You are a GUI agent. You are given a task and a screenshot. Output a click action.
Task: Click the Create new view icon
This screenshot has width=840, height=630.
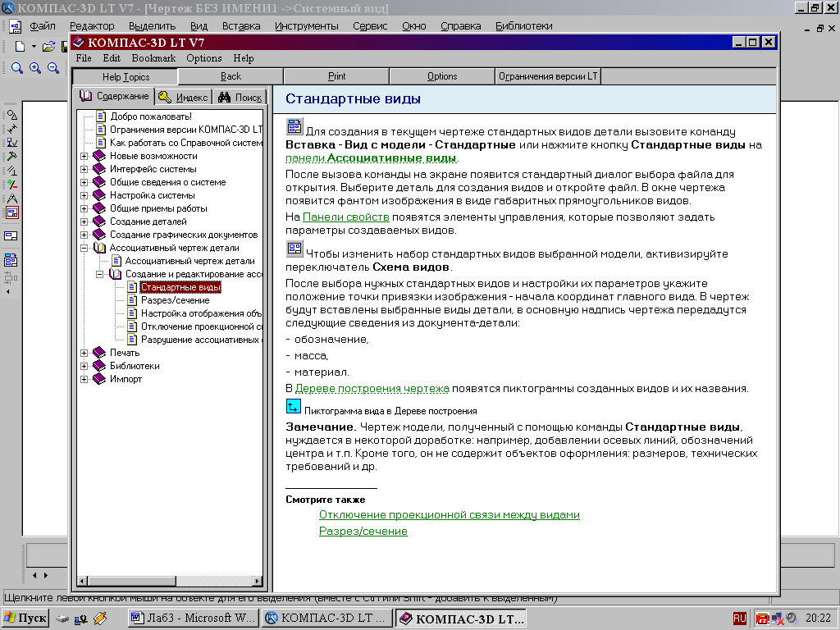pos(11,236)
